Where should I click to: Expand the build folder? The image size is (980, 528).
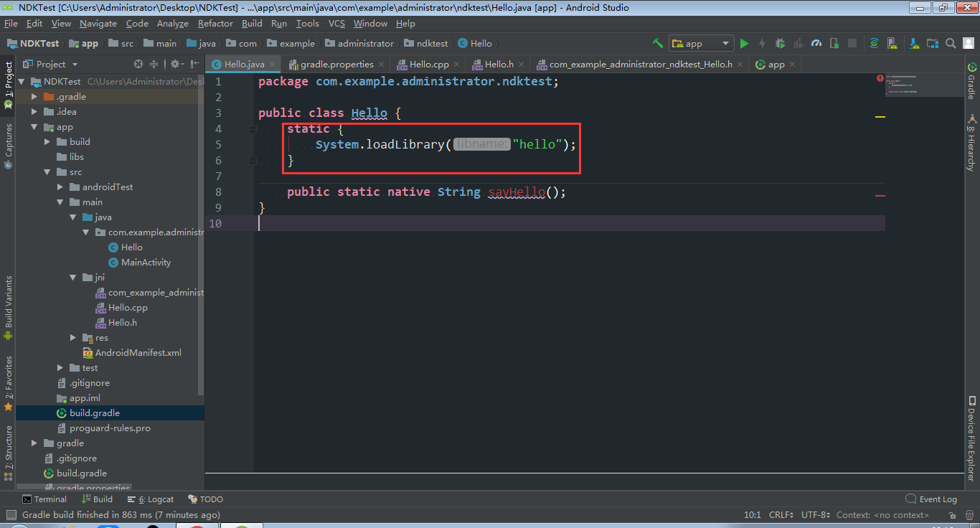(47, 141)
